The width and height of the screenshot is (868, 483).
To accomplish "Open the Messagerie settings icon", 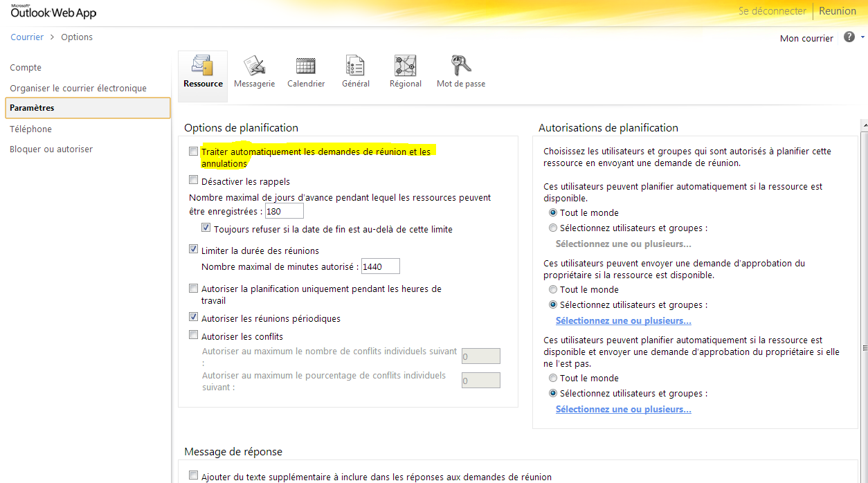I will (x=254, y=66).
